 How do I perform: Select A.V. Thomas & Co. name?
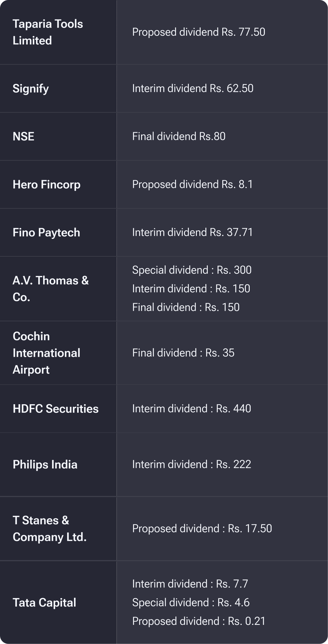tap(51, 289)
